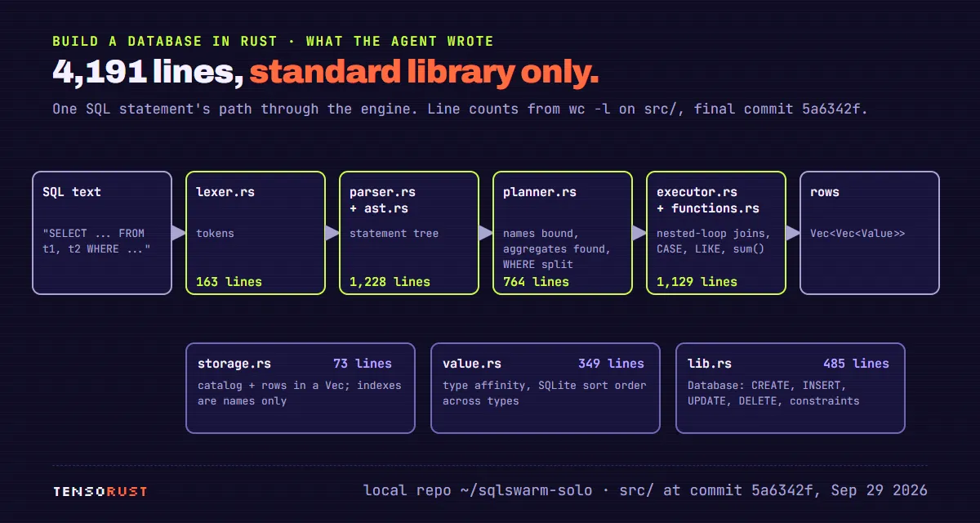Viewport: 980px width, 523px height.
Task: Select the 'parser.rs + ast.rs' card title
Action: pos(382,200)
